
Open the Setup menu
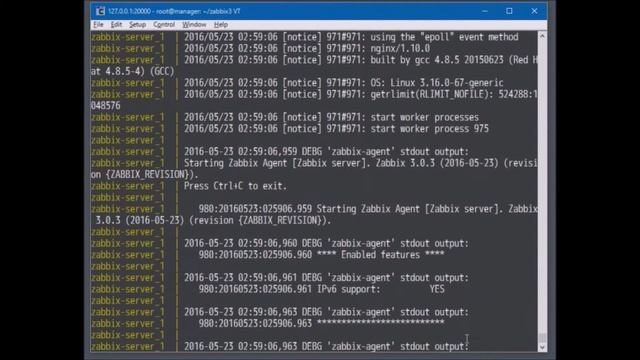tap(138, 24)
